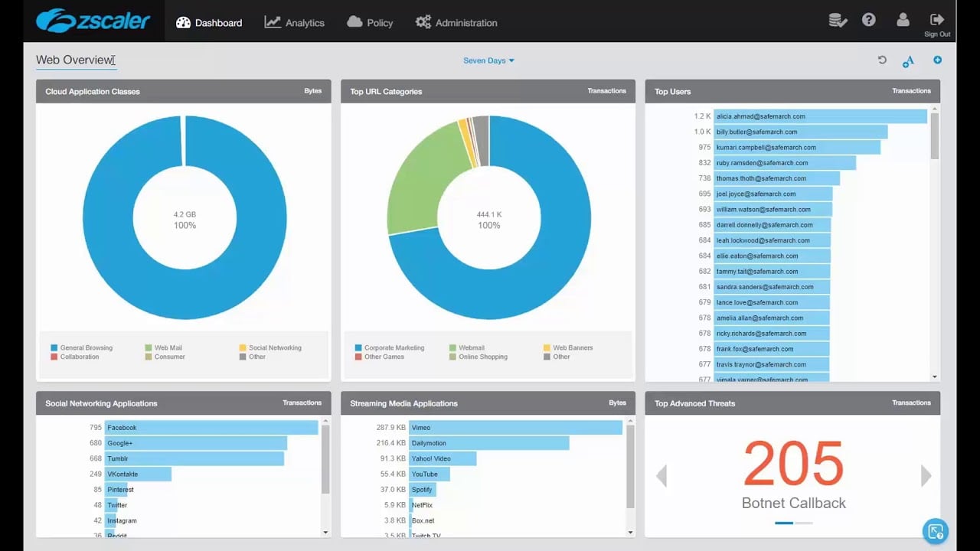Click Top Users scrollbar down arrow
Viewport: 980px width, 551px height.
[x=934, y=377]
